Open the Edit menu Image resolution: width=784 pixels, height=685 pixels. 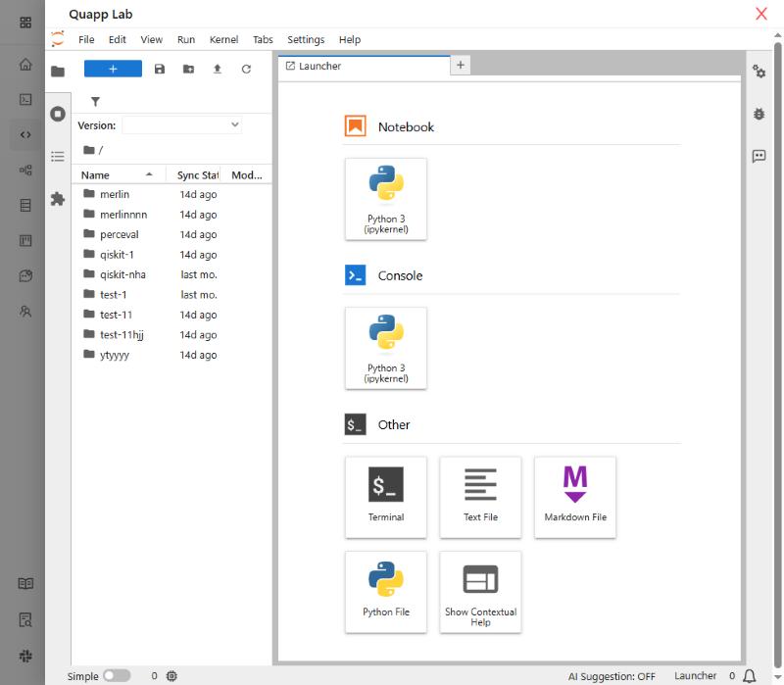[x=118, y=39]
